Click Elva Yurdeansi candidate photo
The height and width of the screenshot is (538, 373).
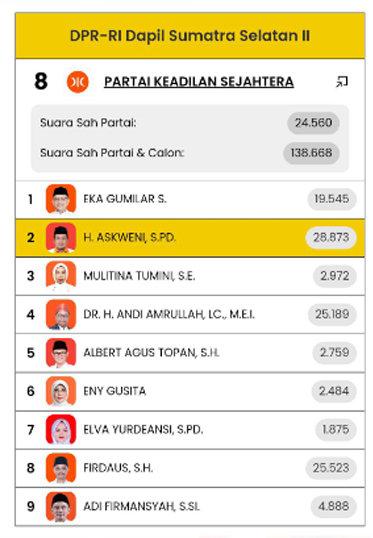click(x=61, y=430)
